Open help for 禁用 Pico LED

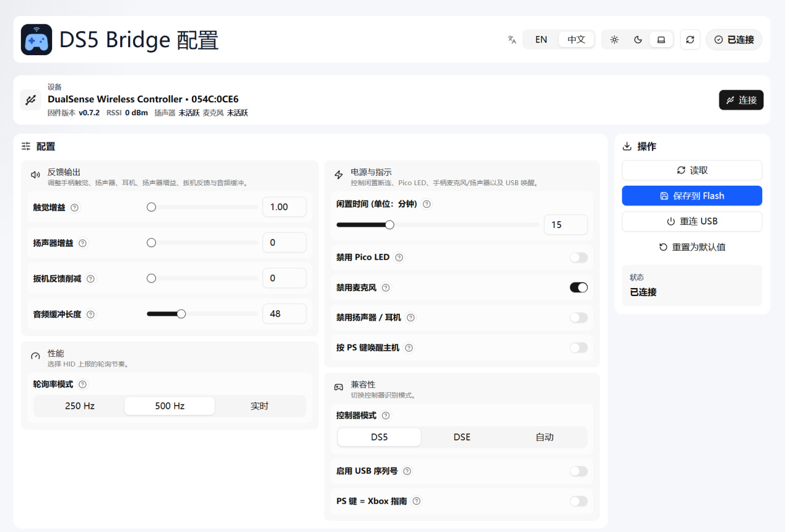pos(399,257)
